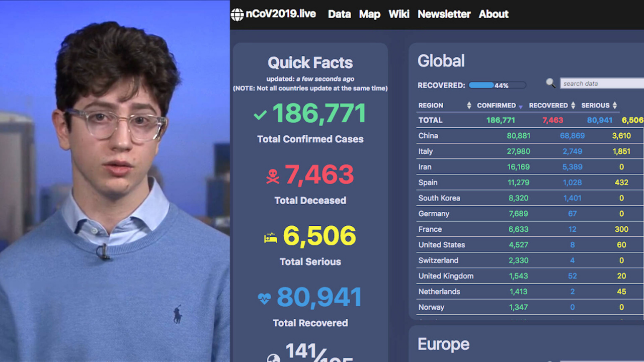Open the Newsletter page
Image resolution: width=644 pixels, height=362 pixels.
click(444, 14)
